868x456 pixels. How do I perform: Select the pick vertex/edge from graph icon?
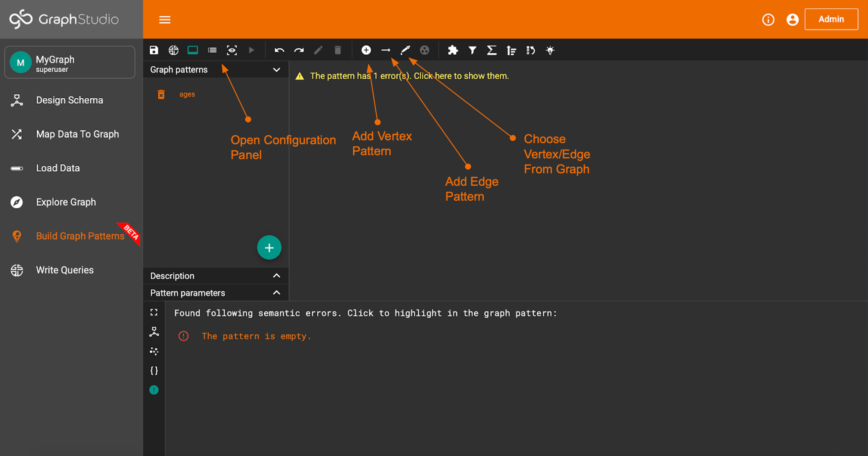tap(405, 50)
